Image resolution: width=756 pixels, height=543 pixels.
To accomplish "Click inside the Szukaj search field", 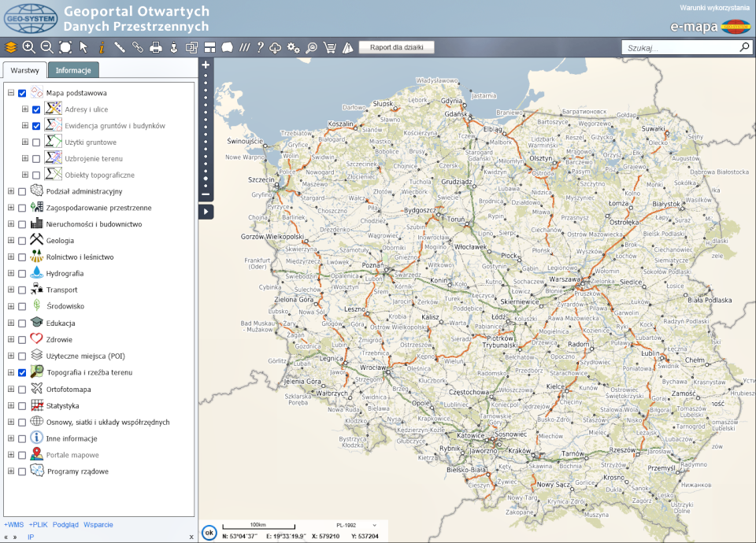I will pos(679,48).
